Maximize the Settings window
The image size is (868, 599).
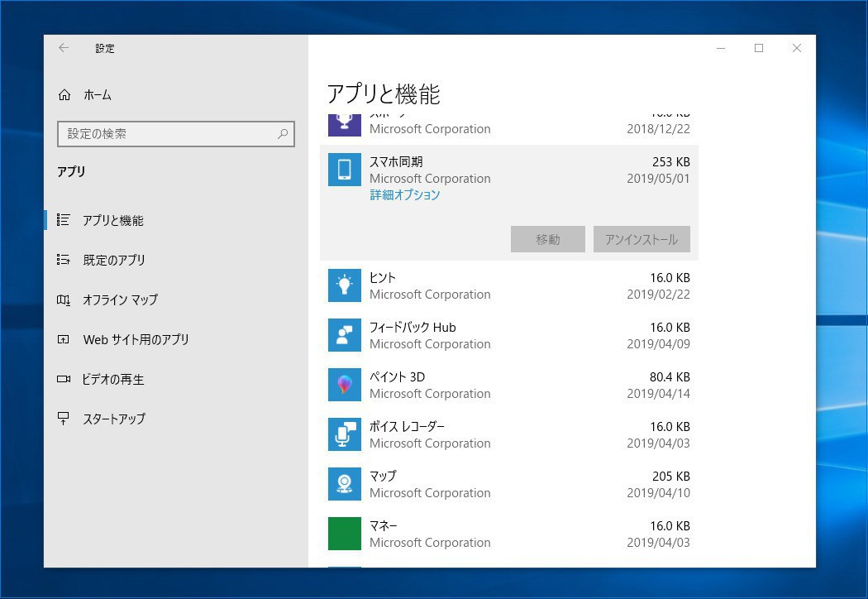point(759,48)
